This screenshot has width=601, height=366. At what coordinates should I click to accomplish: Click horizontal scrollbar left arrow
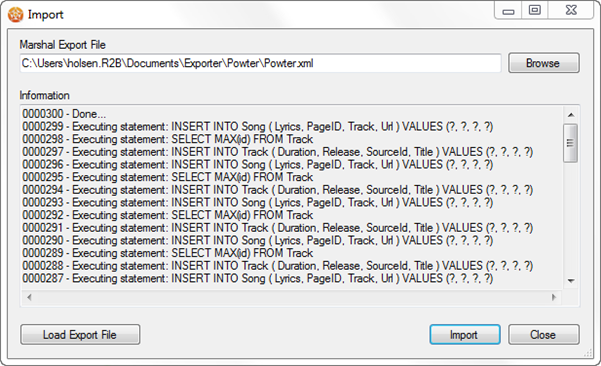(x=29, y=297)
